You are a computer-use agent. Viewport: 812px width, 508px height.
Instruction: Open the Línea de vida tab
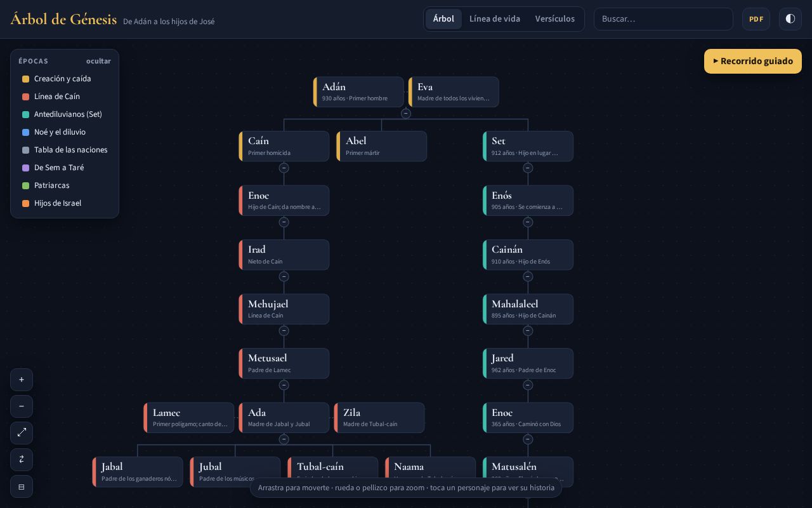[495, 19]
